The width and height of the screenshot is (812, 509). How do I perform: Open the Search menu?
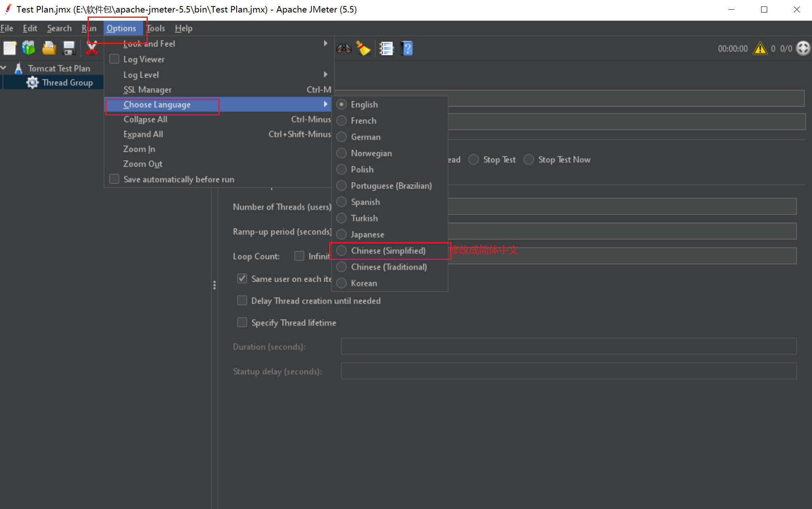[59, 28]
